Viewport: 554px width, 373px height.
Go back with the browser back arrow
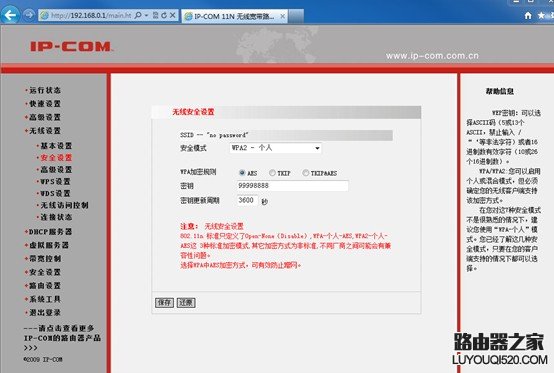10,15
